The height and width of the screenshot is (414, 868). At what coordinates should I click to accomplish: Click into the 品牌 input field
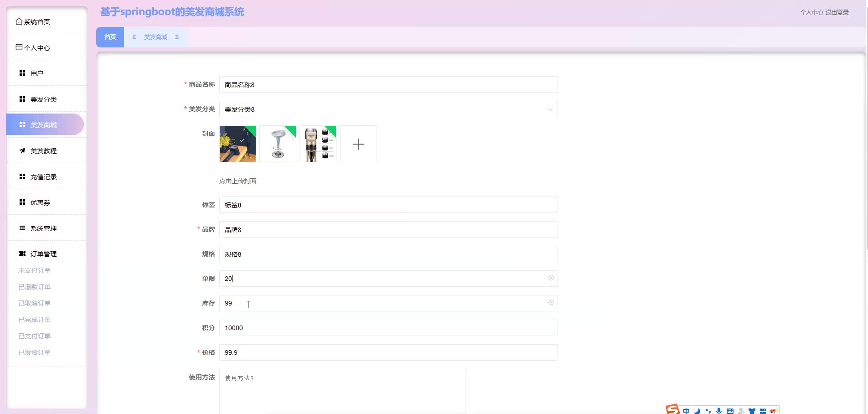coord(388,230)
